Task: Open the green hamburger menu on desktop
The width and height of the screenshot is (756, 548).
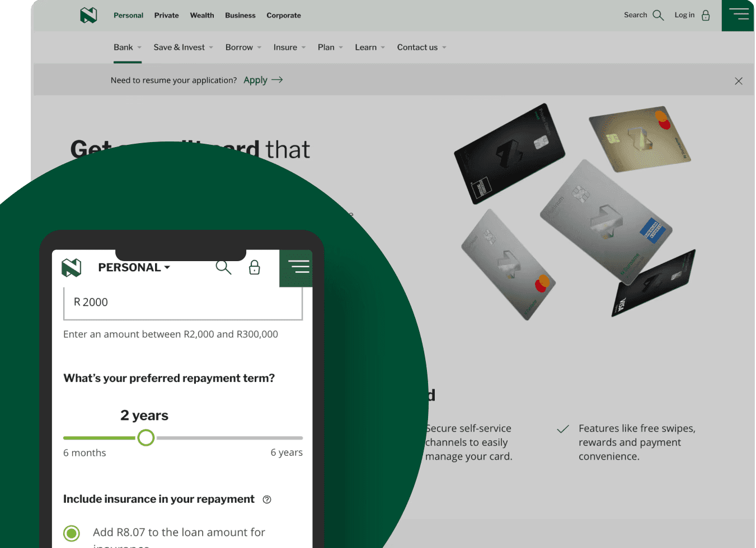Action: click(738, 15)
